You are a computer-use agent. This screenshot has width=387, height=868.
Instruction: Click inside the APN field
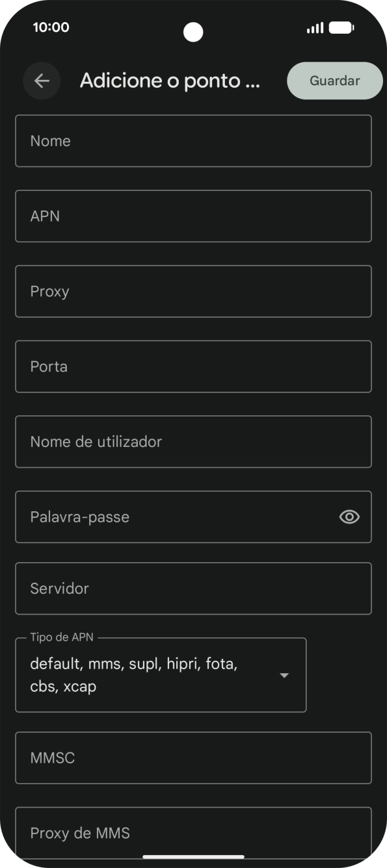[x=193, y=216]
